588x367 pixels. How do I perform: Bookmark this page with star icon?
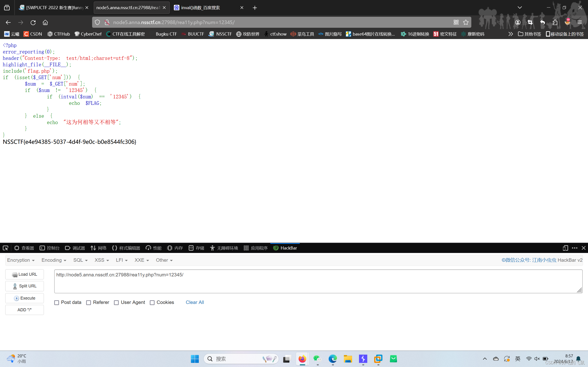(x=466, y=22)
